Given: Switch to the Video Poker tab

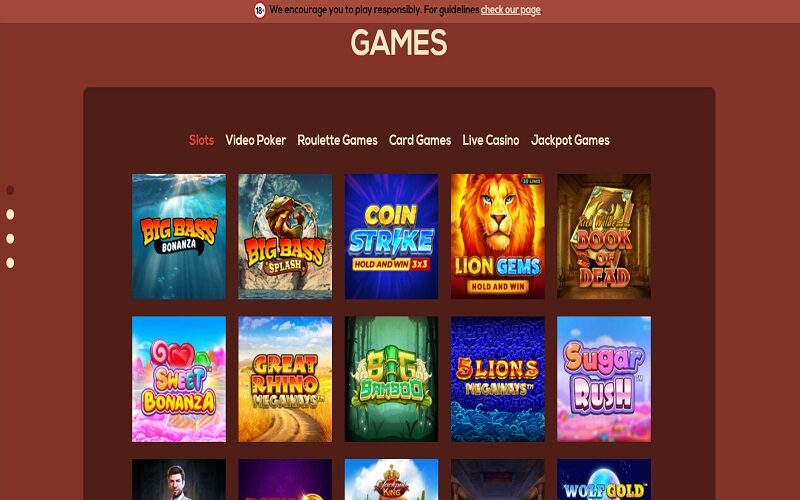Looking at the screenshot, I should click(x=256, y=140).
